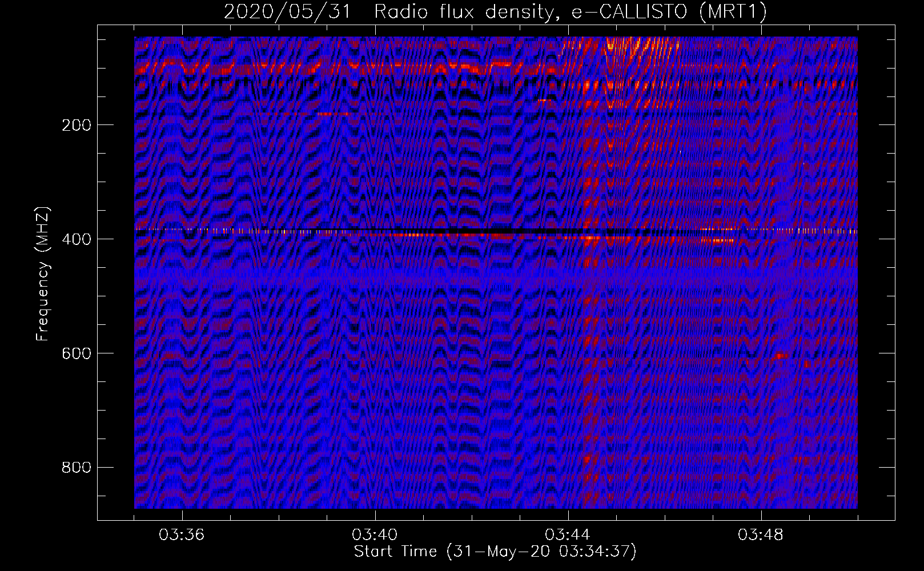Click the 03:40 time tick label
The image size is (924, 571).
tap(375, 535)
